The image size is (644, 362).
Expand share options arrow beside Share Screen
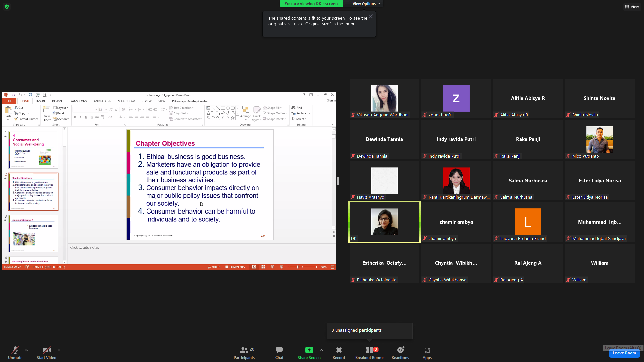click(322, 350)
